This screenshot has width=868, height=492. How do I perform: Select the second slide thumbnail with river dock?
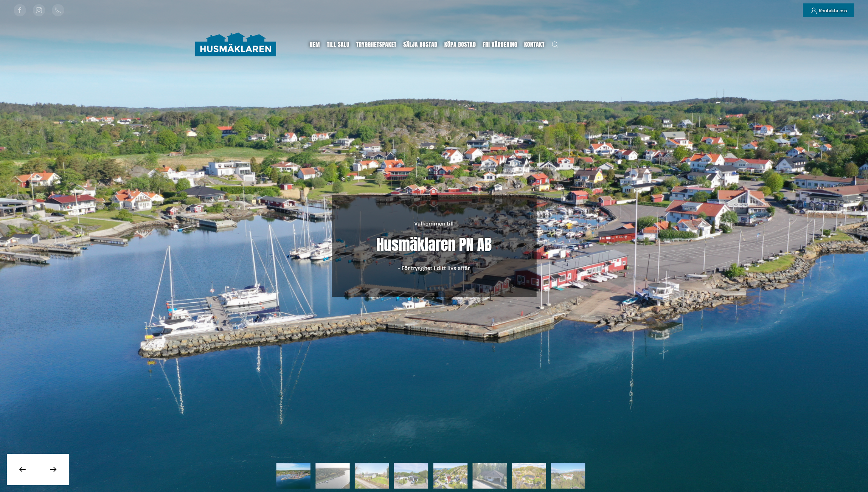click(332, 476)
